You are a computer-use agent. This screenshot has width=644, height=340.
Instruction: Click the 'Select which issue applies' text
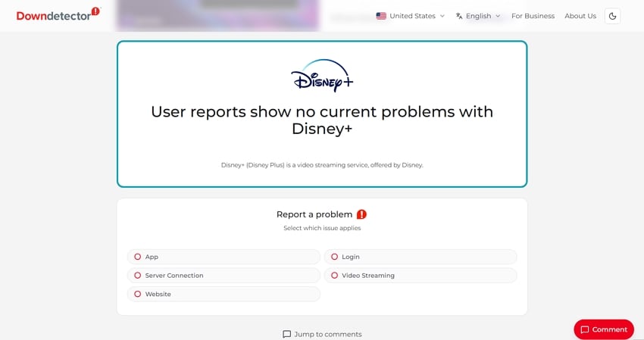(322, 228)
